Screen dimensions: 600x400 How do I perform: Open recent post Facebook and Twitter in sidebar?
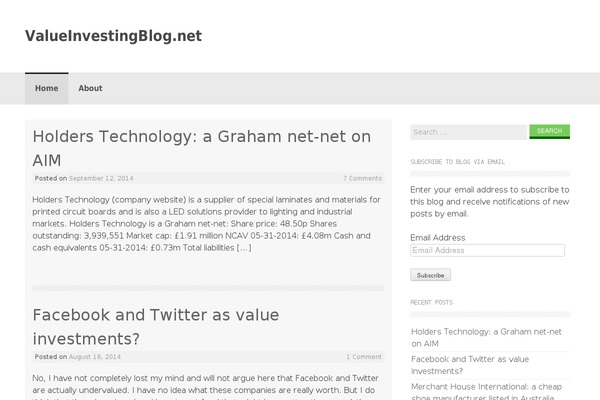point(470,365)
